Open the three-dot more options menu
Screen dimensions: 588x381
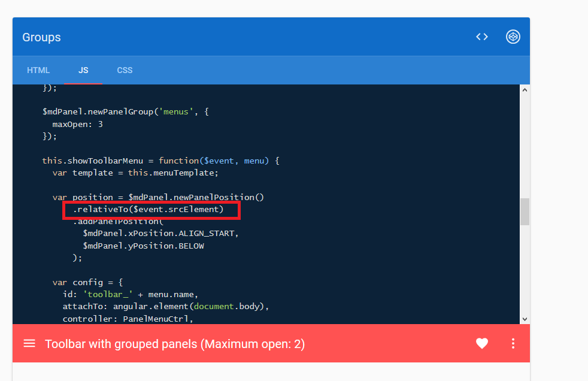pos(513,343)
